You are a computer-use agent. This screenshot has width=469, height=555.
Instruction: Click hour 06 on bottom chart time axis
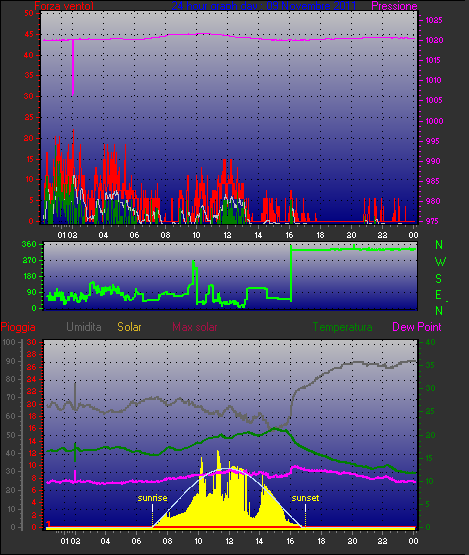tap(136, 541)
